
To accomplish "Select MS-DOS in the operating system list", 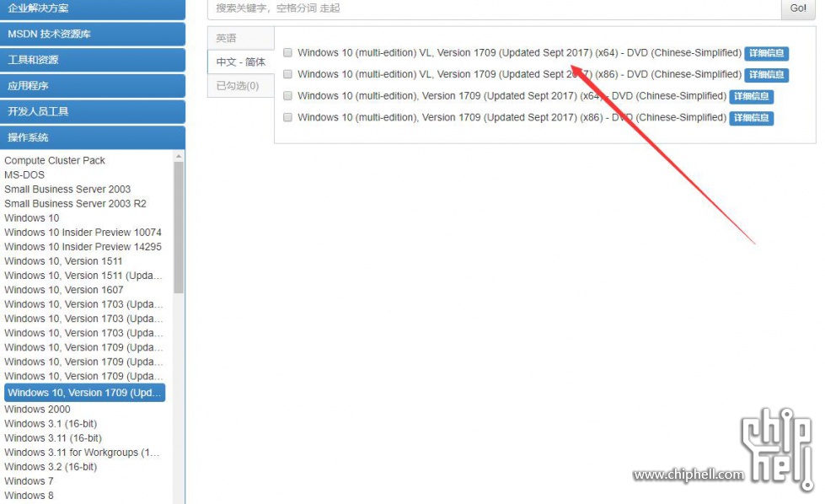I will click(24, 174).
